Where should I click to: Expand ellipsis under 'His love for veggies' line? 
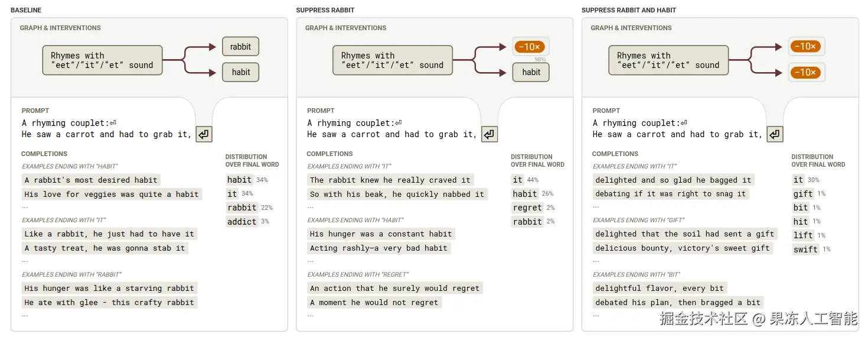click(25, 206)
